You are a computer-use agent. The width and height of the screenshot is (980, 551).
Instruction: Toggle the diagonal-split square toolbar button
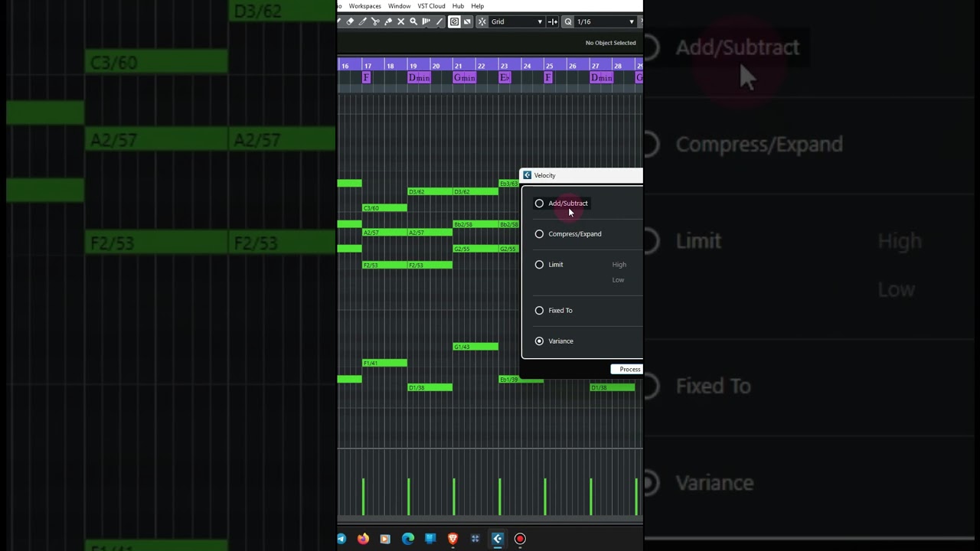(x=467, y=21)
